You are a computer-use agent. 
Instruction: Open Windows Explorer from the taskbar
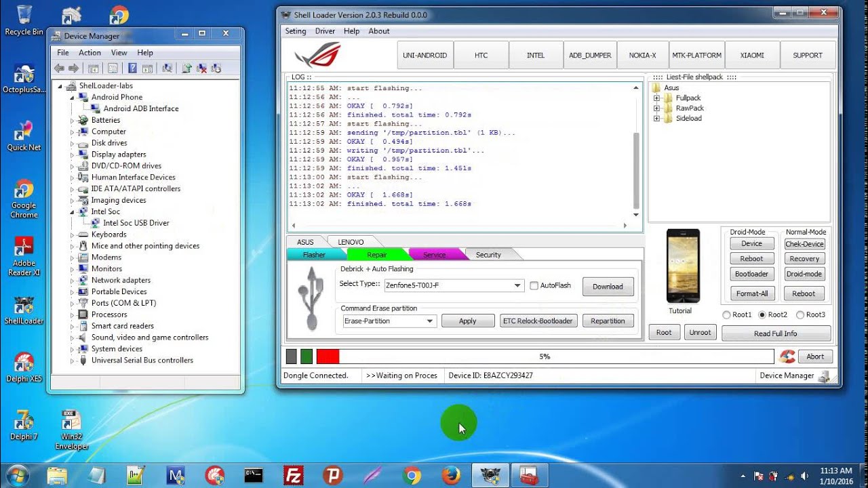click(x=58, y=476)
